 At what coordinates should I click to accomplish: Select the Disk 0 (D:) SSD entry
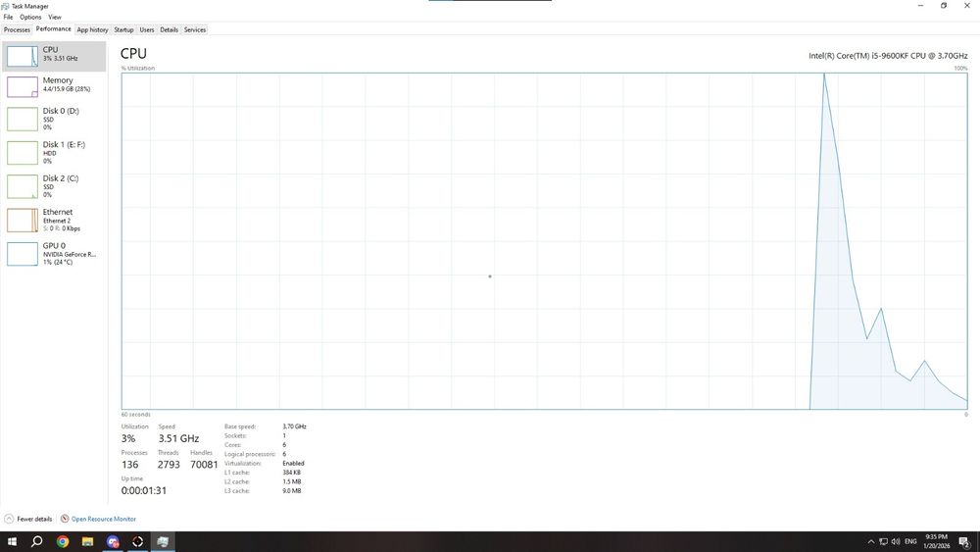coord(54,119)
